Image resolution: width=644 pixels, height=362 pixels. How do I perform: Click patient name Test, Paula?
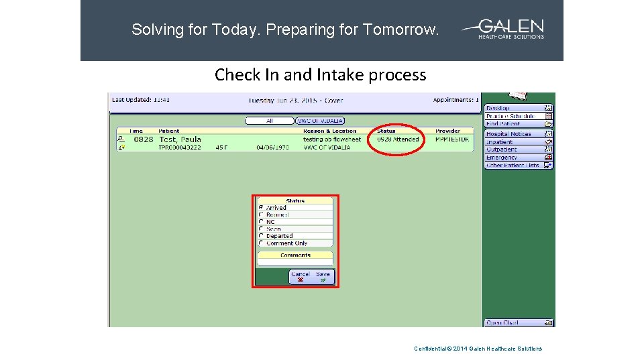(x=180, y=139)
